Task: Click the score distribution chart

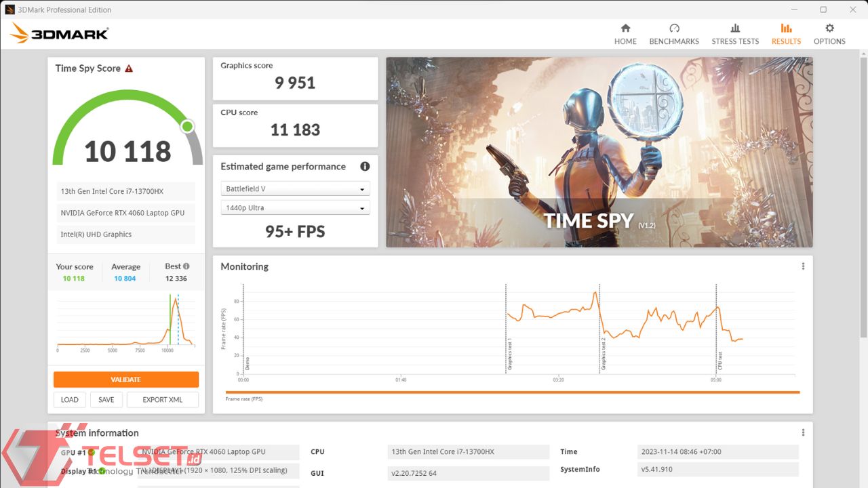Action: tap(125, 322)
